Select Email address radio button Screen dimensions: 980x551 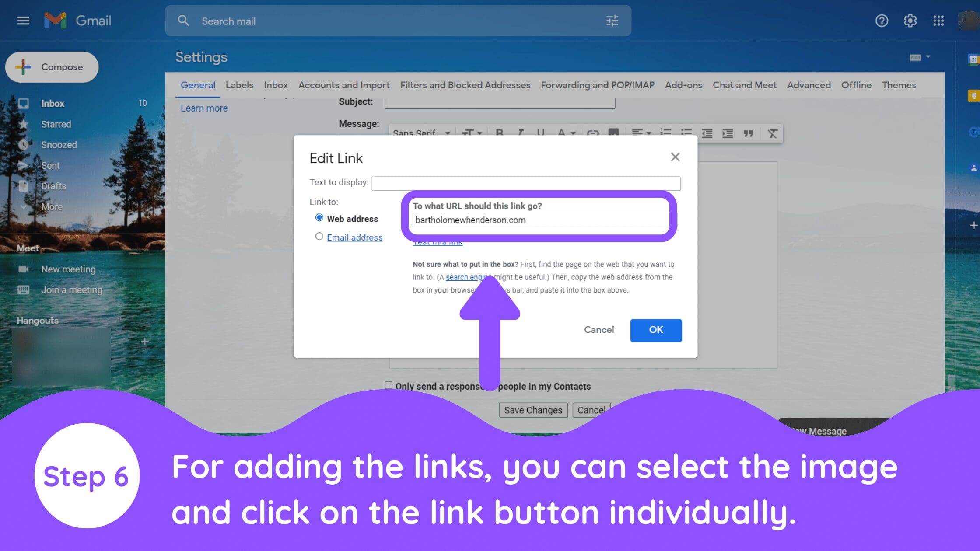coord(319,236)
